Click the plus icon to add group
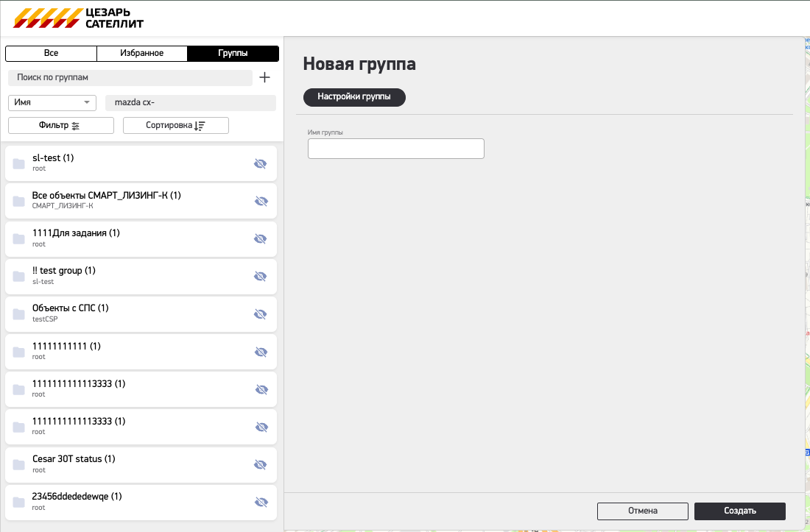The height and width of the screenshot is (532, 810). [x=265, y=77]
